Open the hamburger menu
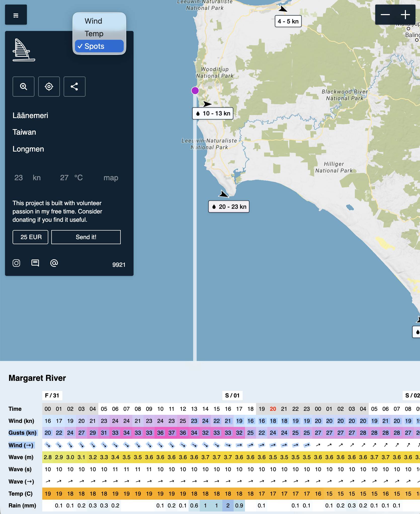This screenshot has width=420, height=514. [16, 14]
